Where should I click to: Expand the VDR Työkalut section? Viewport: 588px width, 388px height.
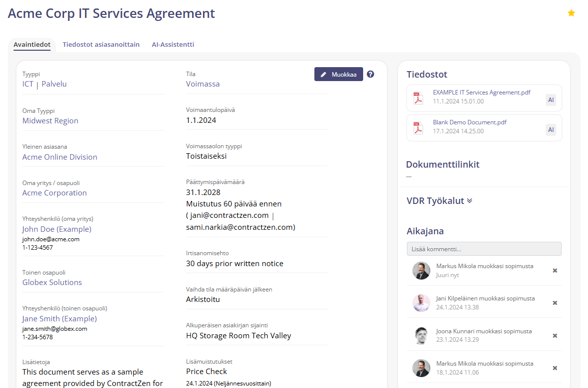coord(439,201)
